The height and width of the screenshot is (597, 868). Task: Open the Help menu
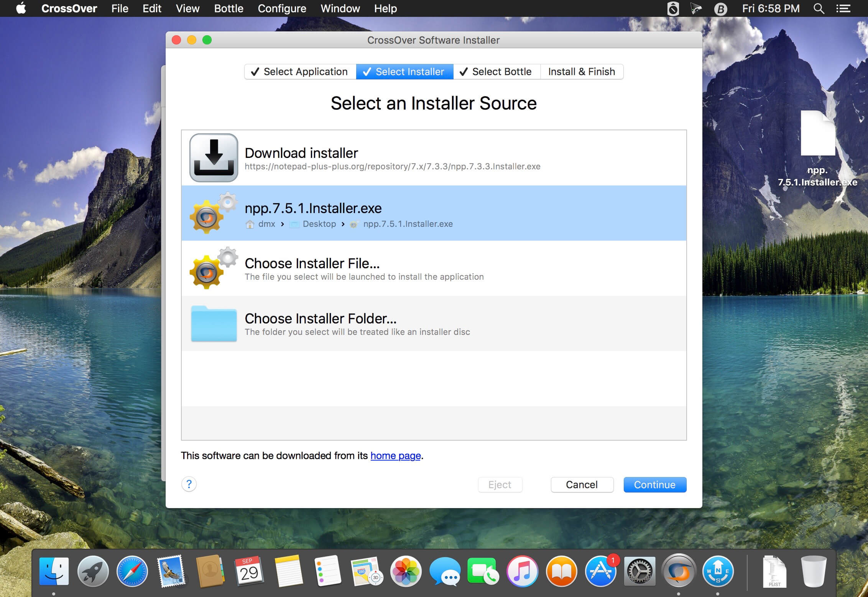click(x=385, y=8)
